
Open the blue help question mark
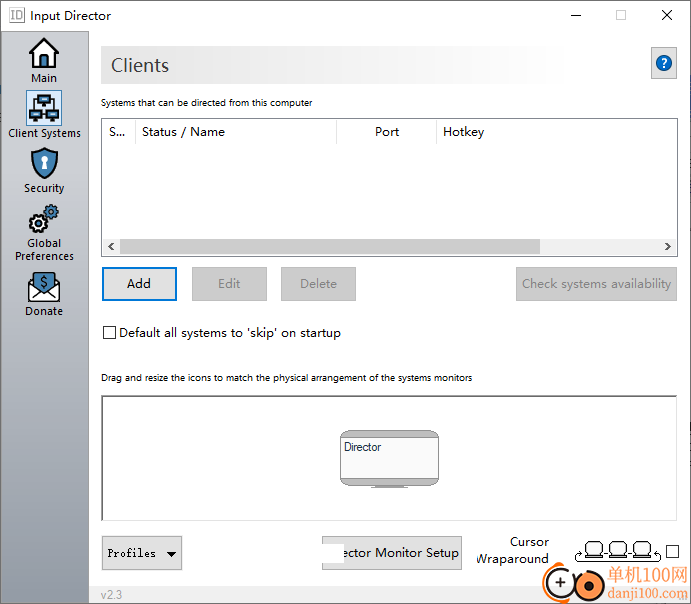click(664, 63)
